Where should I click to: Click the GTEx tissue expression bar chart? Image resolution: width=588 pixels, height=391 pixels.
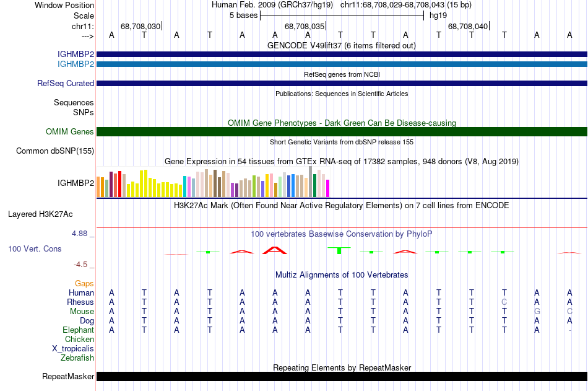tap(213, 182)
